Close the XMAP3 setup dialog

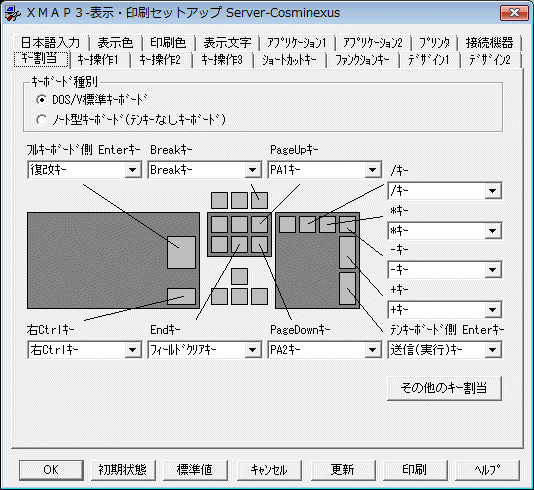pos(514,13)
